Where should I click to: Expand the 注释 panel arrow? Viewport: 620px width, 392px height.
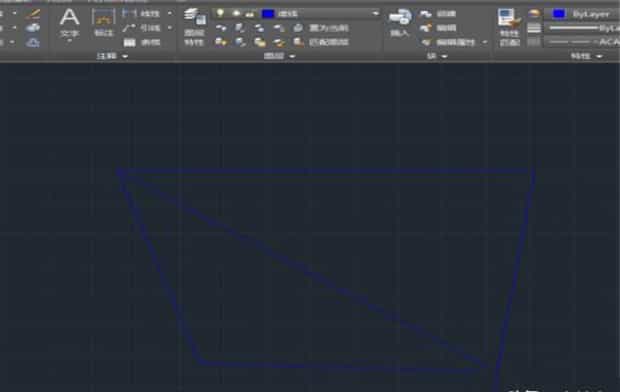click(x=125, y=56)
